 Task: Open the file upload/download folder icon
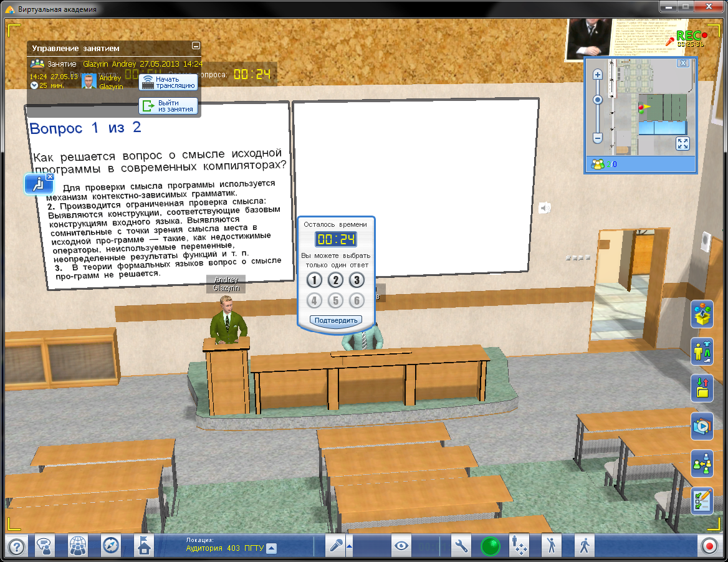pyautogui.click(x=702, y=388)
